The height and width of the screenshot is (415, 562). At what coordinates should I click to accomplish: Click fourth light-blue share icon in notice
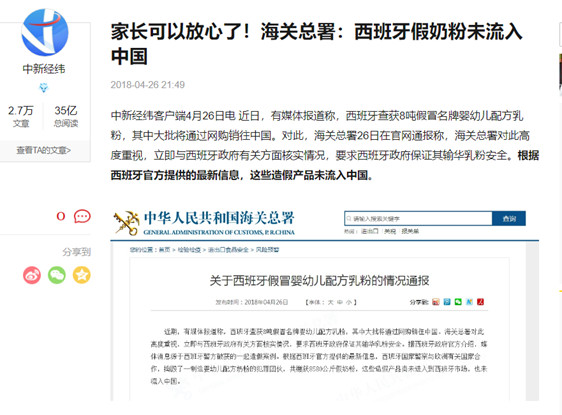[x=469, y=302]
